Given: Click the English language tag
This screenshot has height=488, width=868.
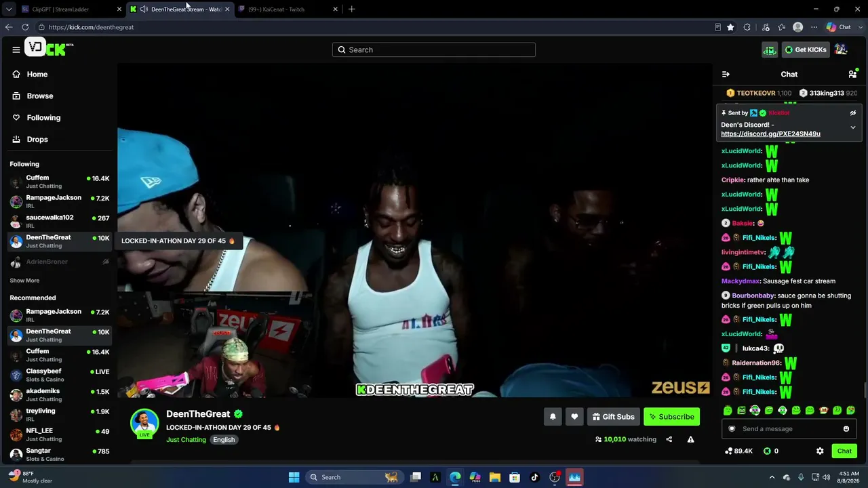Looking at the screenshot, I should [224, 440].
